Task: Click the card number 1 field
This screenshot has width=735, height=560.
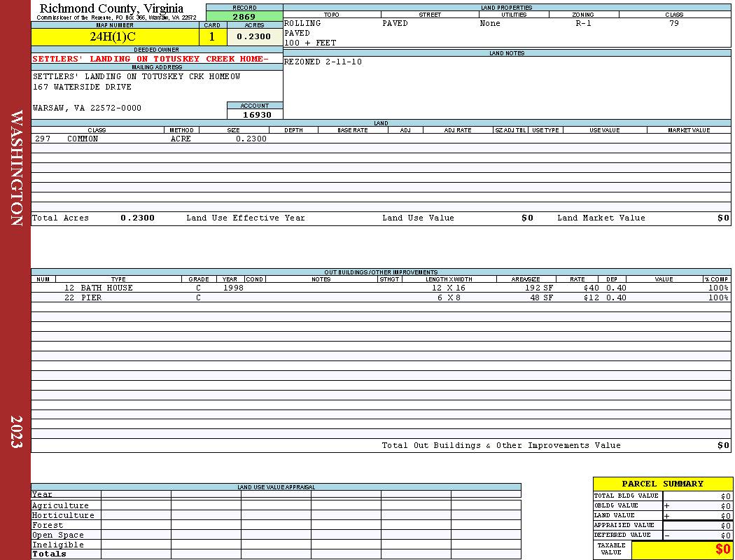Action: click(x=213, y=37)
